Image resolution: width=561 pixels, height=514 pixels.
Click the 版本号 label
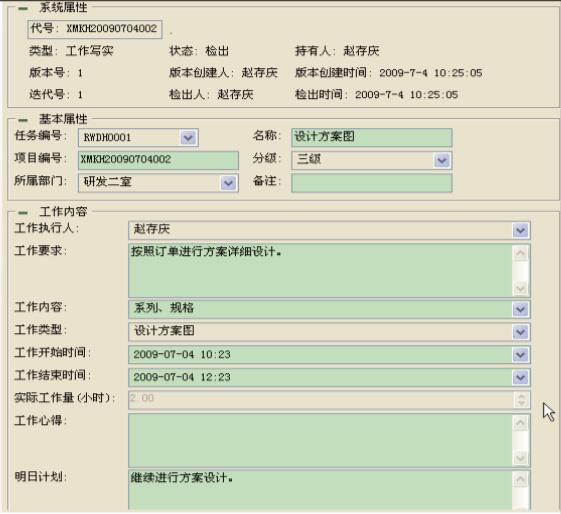49,73
